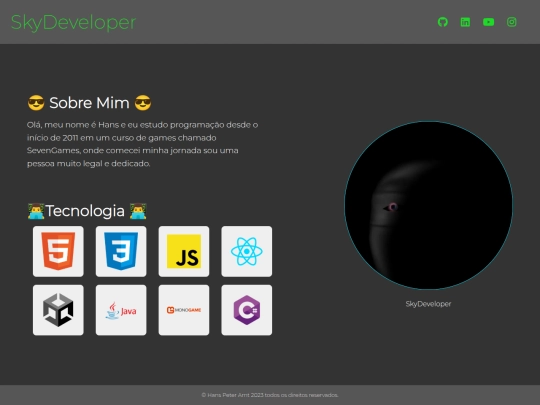The height and width of the screenshot is (405, 540).
Task: Click the sunglasses emoji after Sobre Mim
Action: pyautogui.click(x=143, y=103)
